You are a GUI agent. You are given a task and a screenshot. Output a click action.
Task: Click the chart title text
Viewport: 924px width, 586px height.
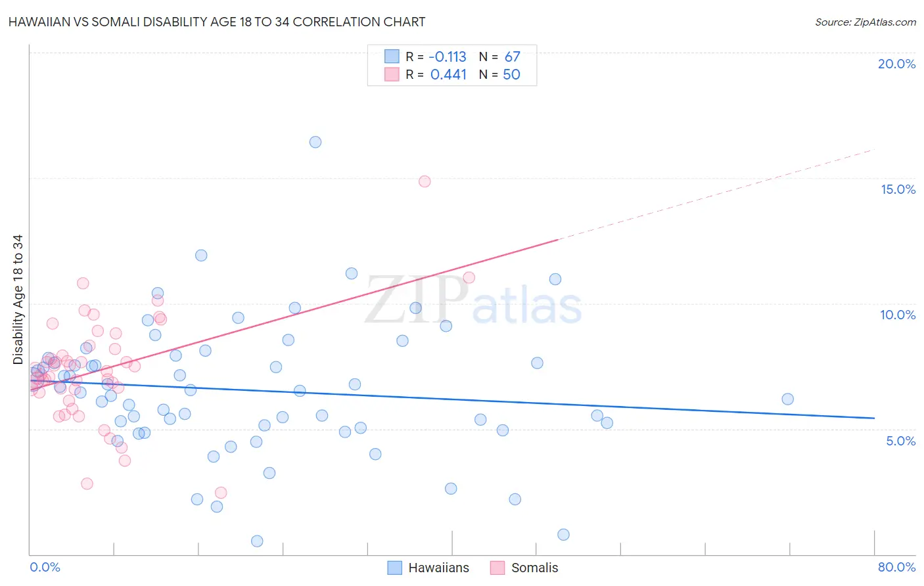[x=217, y=22]
